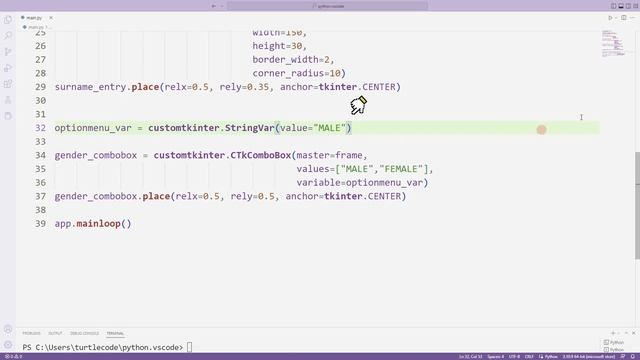Change indentation via Spaces: 4

pyautogui.click(x=496, y=357)
